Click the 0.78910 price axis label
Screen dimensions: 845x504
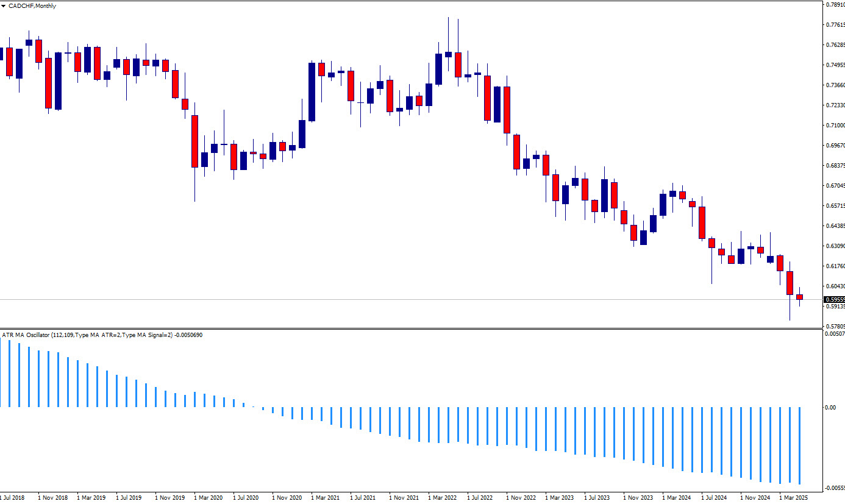point(834,5)
